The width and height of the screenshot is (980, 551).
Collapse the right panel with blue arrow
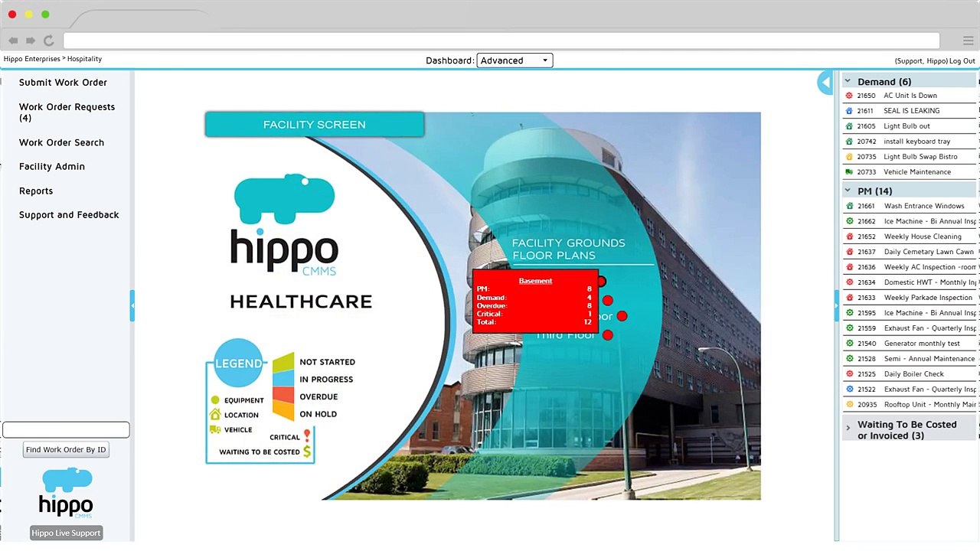[825, 82]
